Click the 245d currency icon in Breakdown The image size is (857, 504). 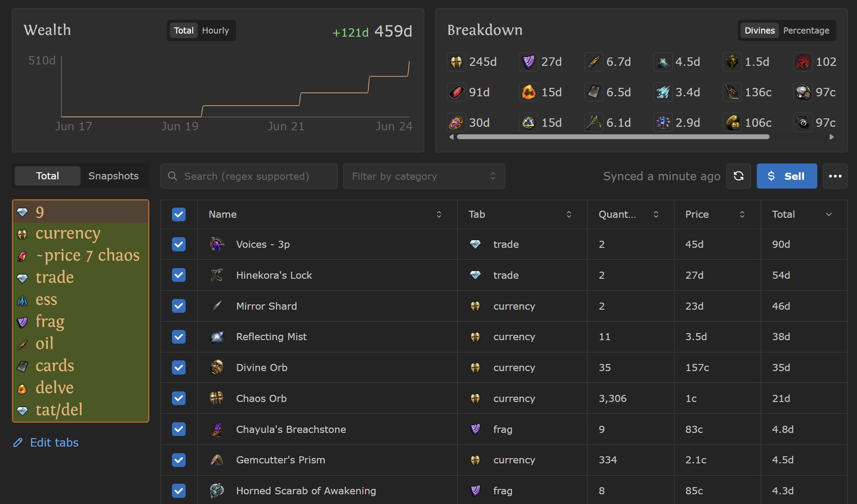click(456, 62)
